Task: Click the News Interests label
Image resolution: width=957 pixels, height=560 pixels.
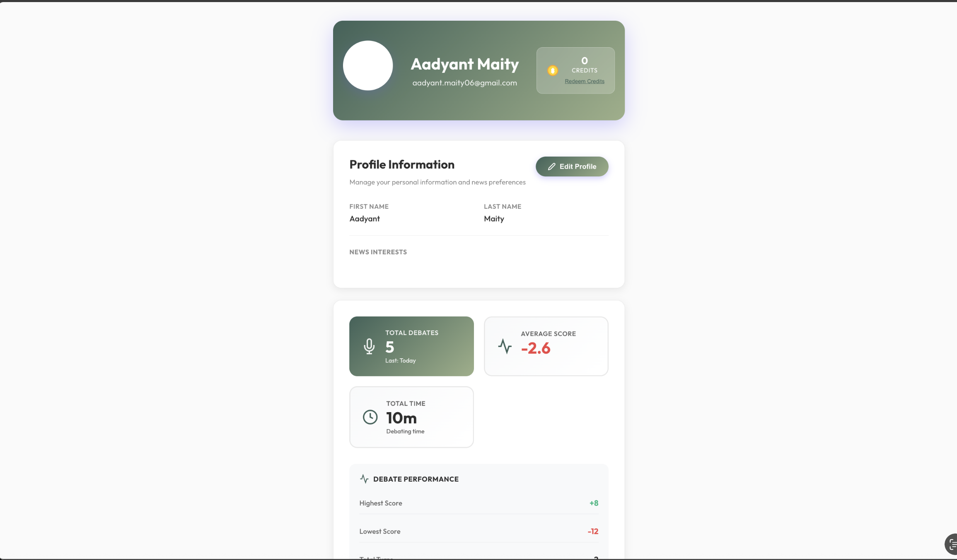Action: point(378,252)
